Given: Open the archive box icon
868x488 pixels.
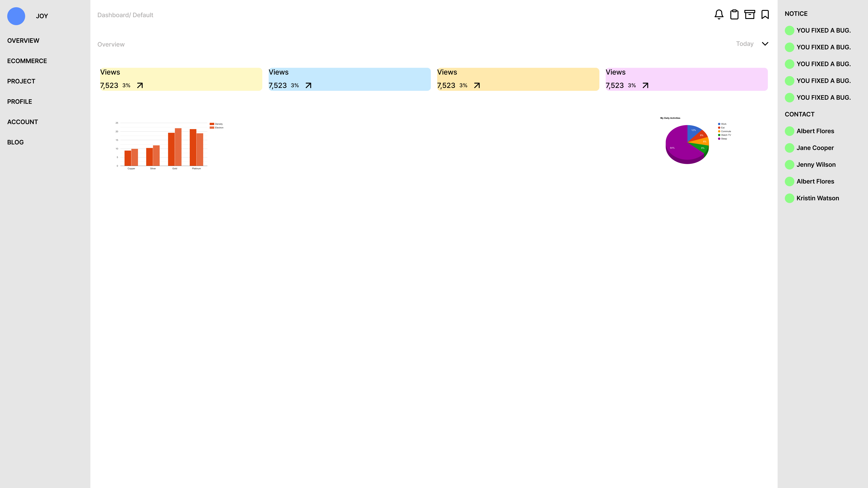Looking at the screenshot, I should coord(749,14).
